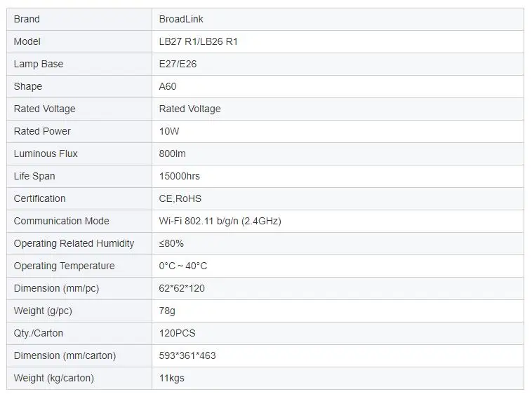
Task: Click the Wi-Fi 802.11 b/g/n value
Action: [220, 221]
